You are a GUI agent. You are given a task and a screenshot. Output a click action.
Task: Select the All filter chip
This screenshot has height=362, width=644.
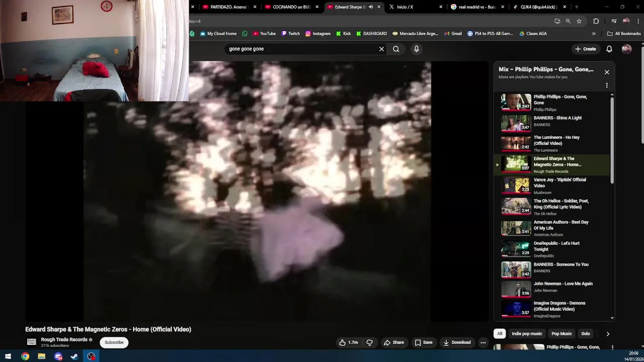tap(500, 334)
